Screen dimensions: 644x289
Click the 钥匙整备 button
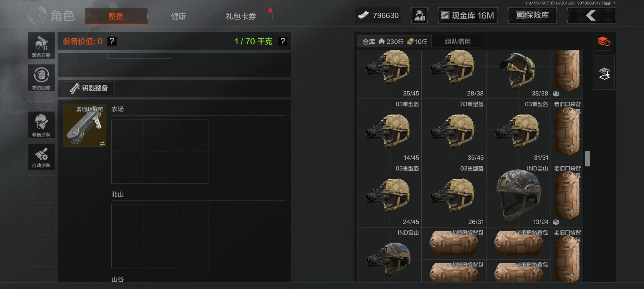(89, 88)
